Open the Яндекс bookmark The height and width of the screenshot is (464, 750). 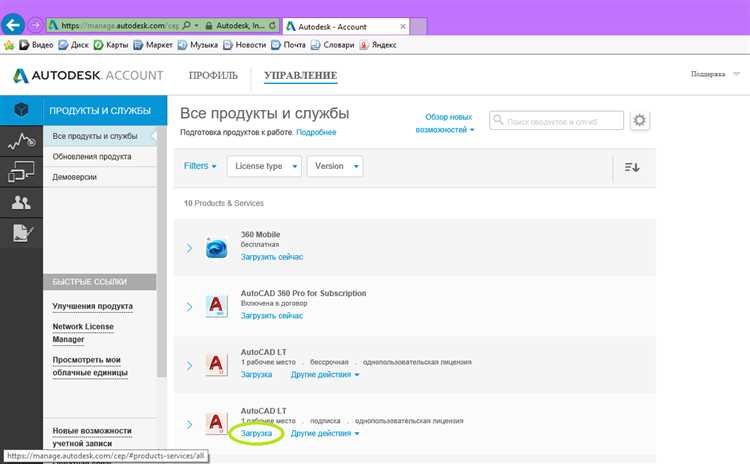point(378,45)
